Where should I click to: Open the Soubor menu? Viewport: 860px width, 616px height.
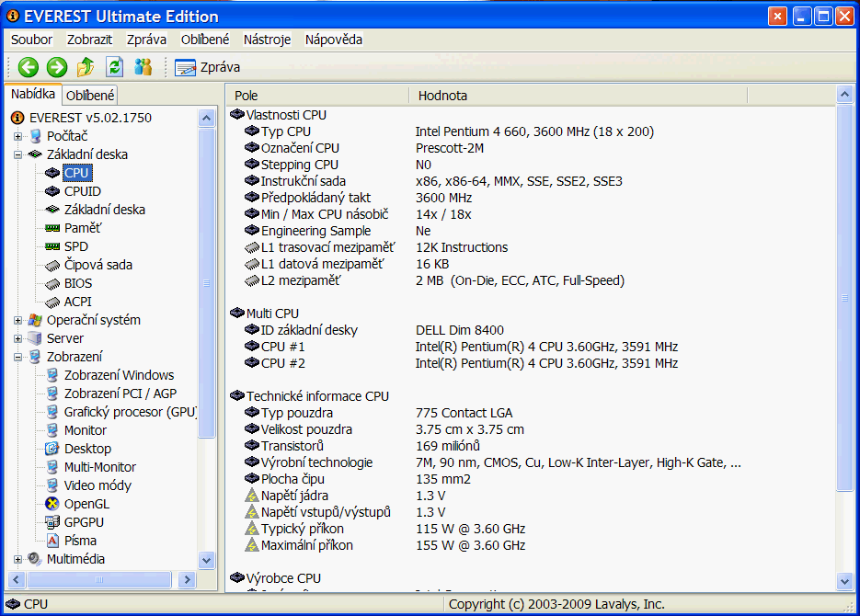point(32,40)
